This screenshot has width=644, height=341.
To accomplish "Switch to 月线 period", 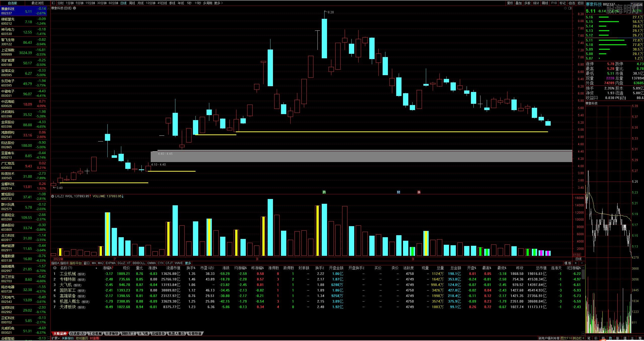I will pos(141,3).
